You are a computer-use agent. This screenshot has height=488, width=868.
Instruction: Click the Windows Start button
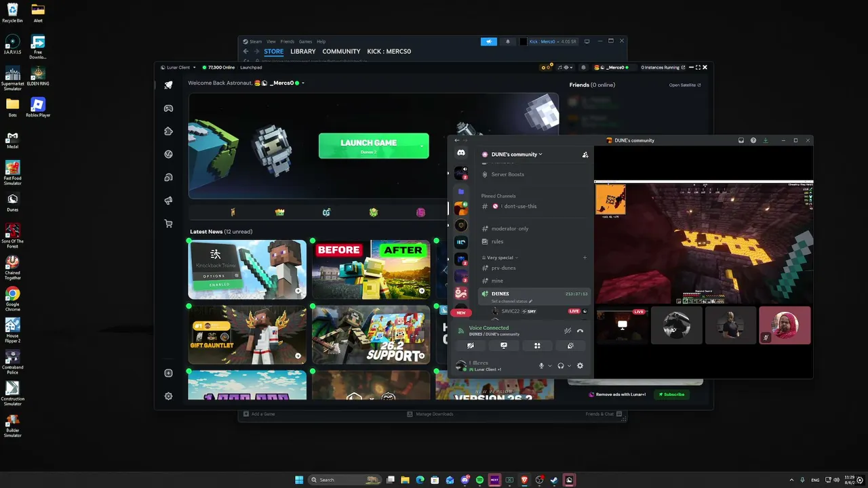[x=299, y=480]
